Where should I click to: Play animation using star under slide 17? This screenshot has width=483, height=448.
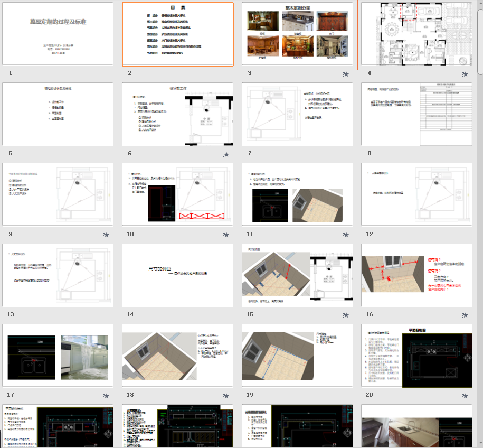coord(106,396)
